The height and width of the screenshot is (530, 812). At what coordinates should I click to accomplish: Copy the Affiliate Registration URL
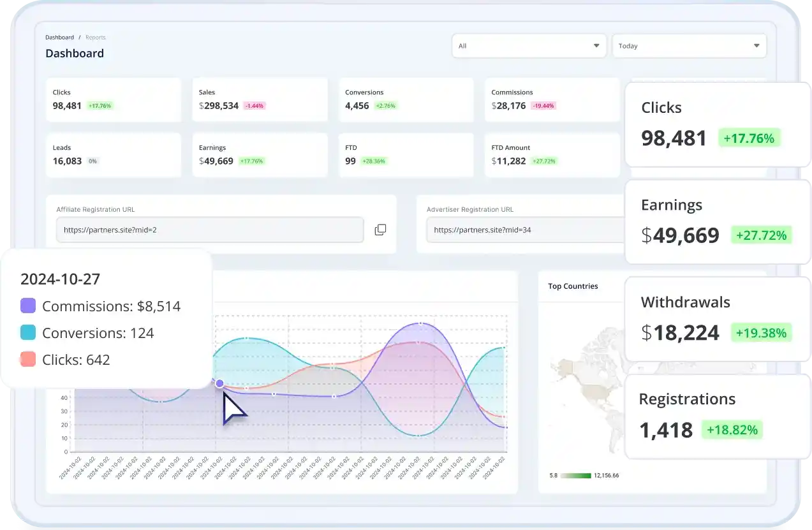380,230
